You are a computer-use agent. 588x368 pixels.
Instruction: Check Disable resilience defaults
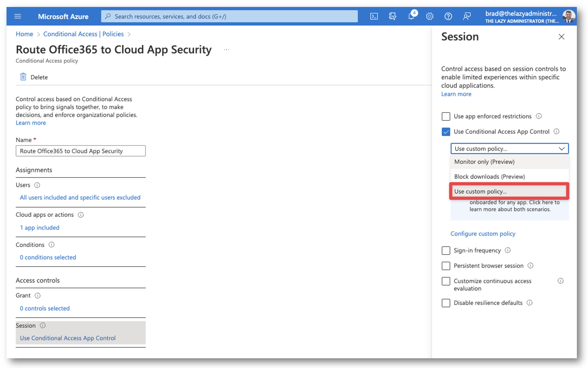tap(446, 303)
